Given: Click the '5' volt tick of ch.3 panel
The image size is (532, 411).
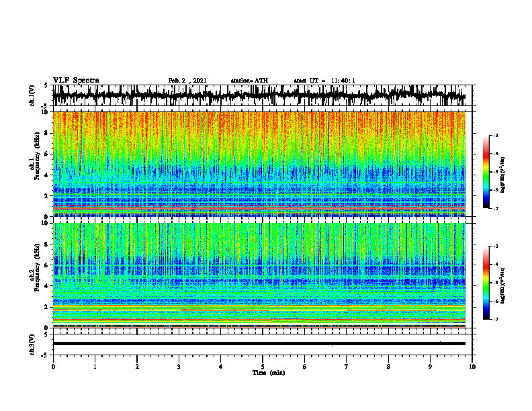Looking at the screenshot, I should pos(46,334).
